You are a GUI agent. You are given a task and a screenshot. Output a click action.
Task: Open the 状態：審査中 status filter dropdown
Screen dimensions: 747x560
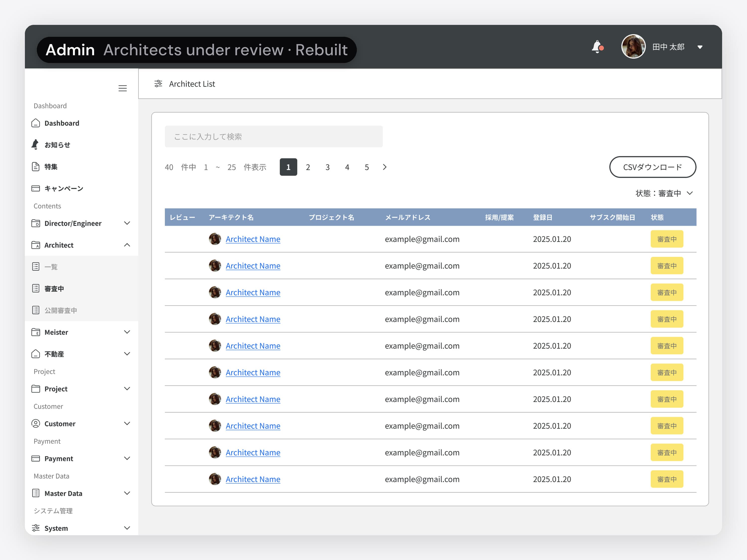(665, 193)
